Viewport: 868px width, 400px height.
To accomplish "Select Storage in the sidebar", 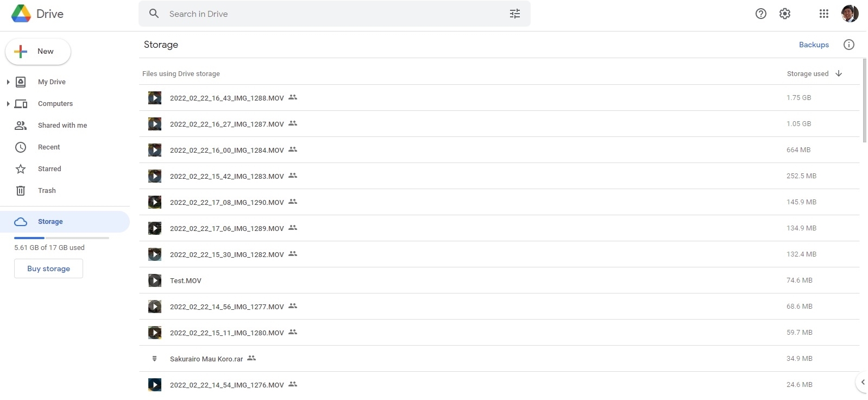I will click(50, 222).
